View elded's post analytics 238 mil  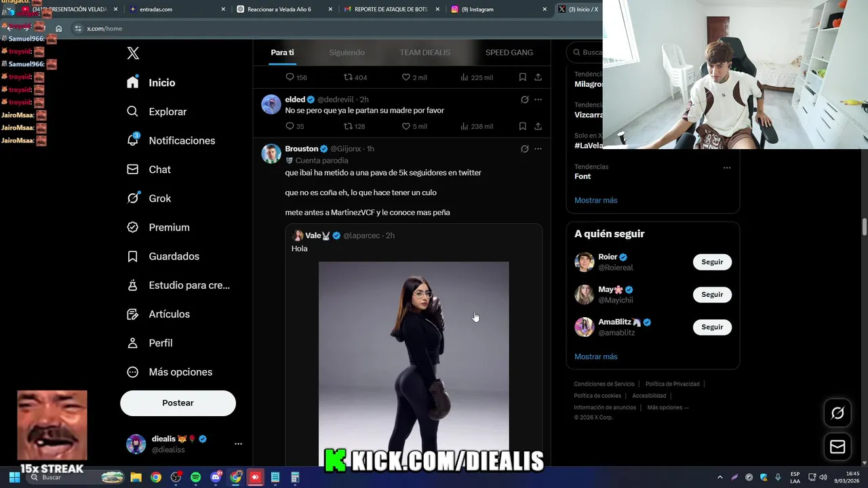[476, 126]
